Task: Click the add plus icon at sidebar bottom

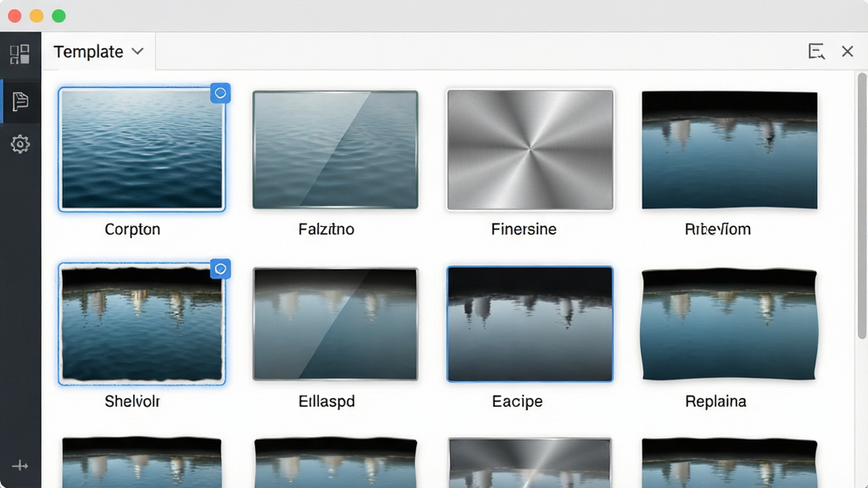Action: [x=20, y=466]
